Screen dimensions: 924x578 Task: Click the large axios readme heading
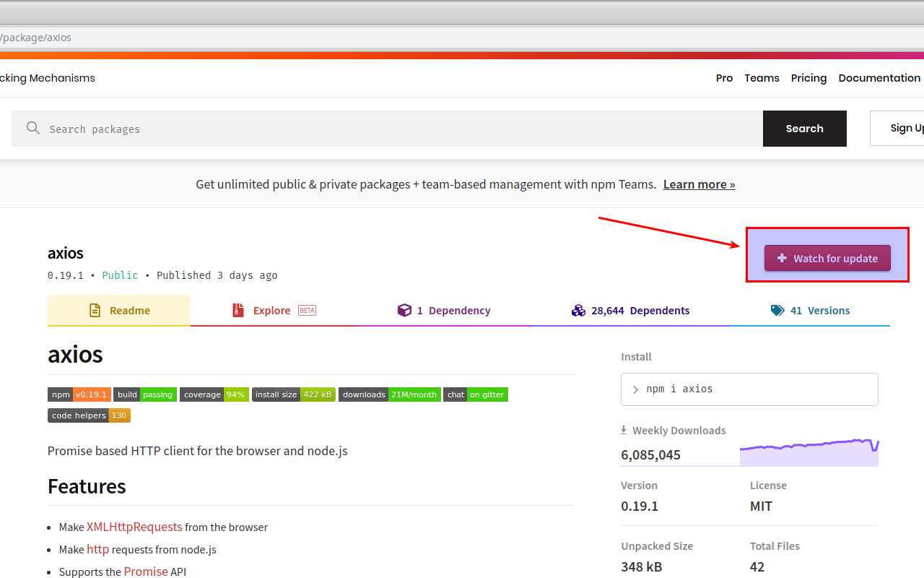pyautogui.click(x=75, y=354)
